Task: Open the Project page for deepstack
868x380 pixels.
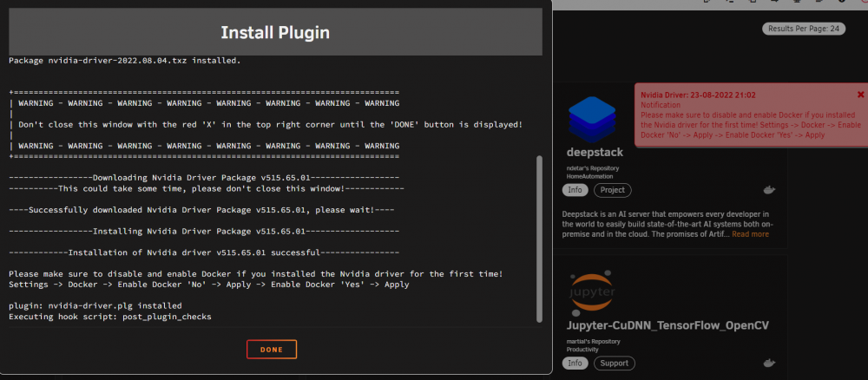Action: [612, 190]
